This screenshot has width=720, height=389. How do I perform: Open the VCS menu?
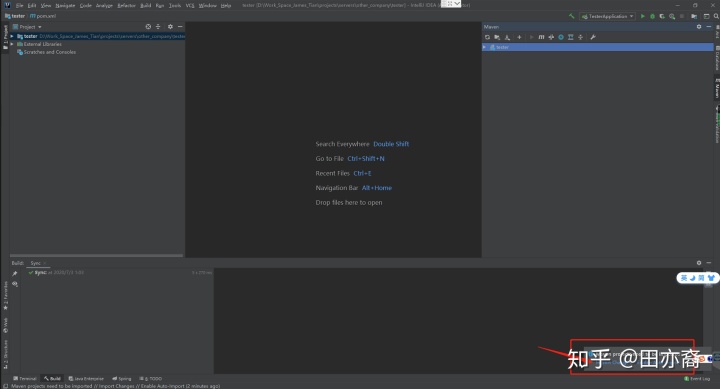point(190,6)
